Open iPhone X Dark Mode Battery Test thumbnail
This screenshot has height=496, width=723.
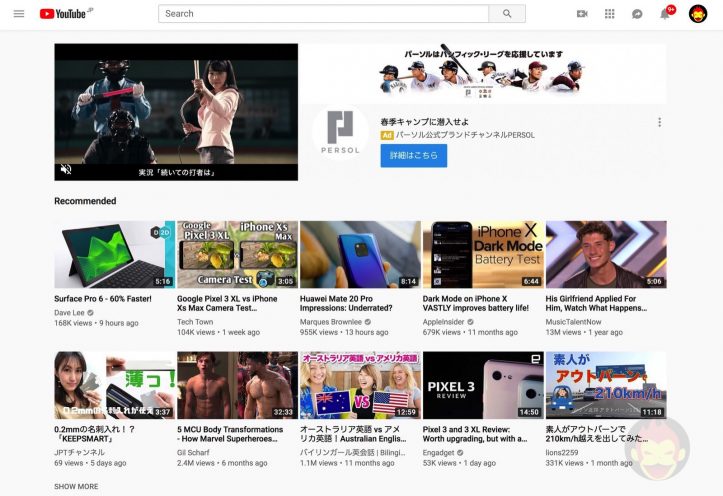pyautogui.click(x=483, y=254)
